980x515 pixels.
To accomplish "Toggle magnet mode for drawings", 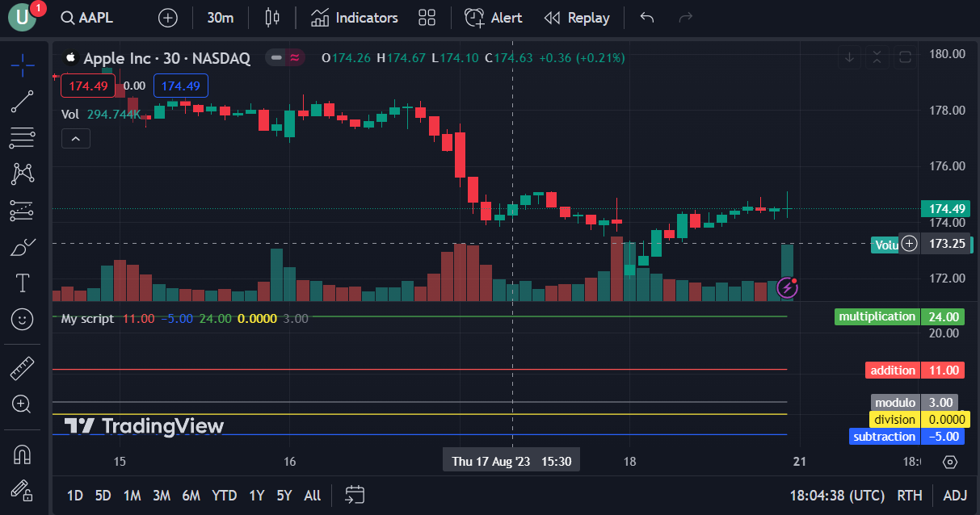I will pos(23,454).
